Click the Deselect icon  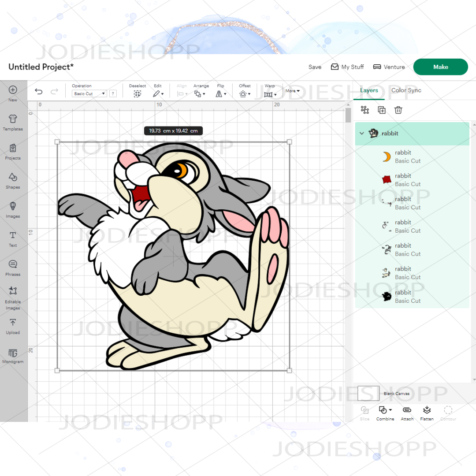point(137,94)
